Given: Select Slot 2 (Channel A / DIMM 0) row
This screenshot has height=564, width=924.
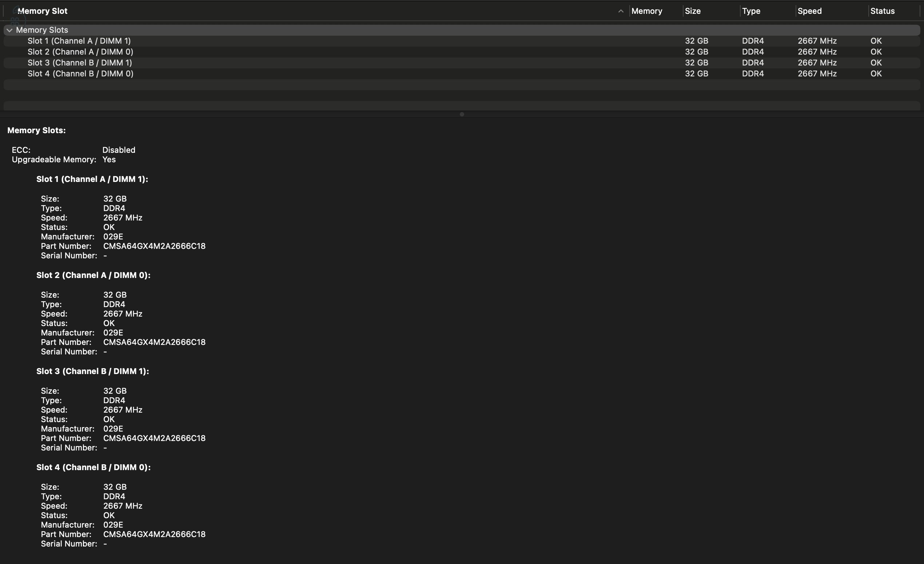Looking at the screenshot, I should pos(462,52).
